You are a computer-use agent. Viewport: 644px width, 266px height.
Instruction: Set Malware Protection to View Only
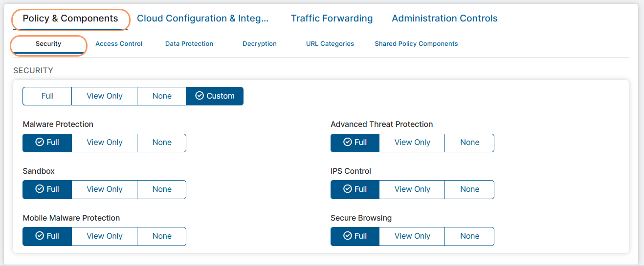tap(105, 143)
